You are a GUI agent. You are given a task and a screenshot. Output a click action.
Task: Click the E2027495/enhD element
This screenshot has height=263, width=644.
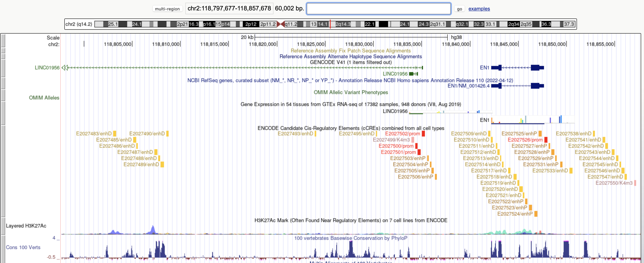pyautogui.click(x=376, y=134)
